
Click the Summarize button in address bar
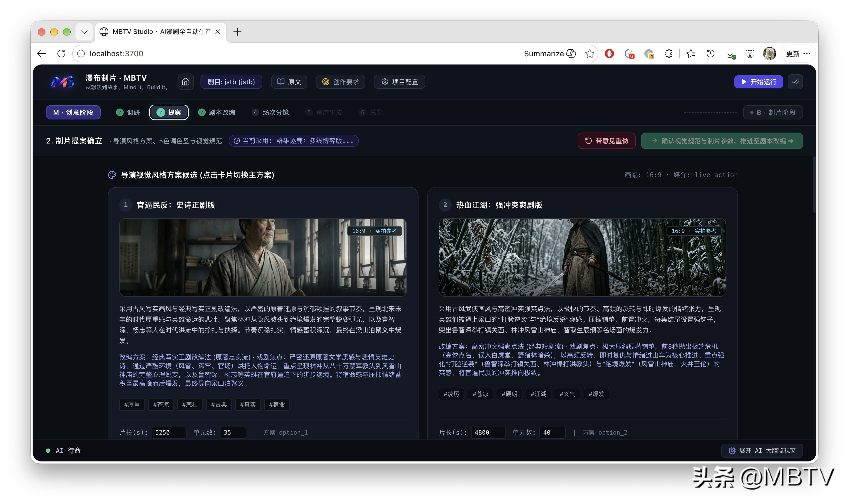coord(549,54)
